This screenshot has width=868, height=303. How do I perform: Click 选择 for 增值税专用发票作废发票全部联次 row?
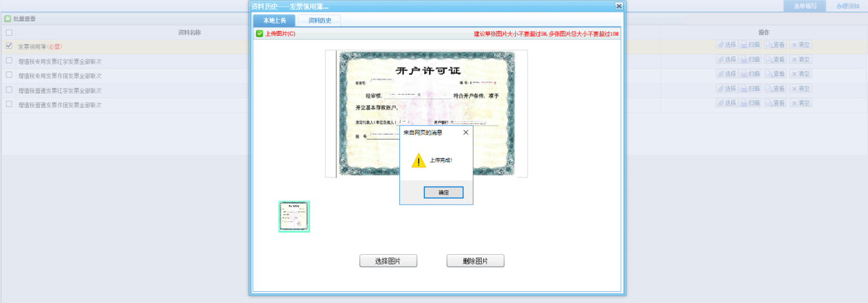727,74
